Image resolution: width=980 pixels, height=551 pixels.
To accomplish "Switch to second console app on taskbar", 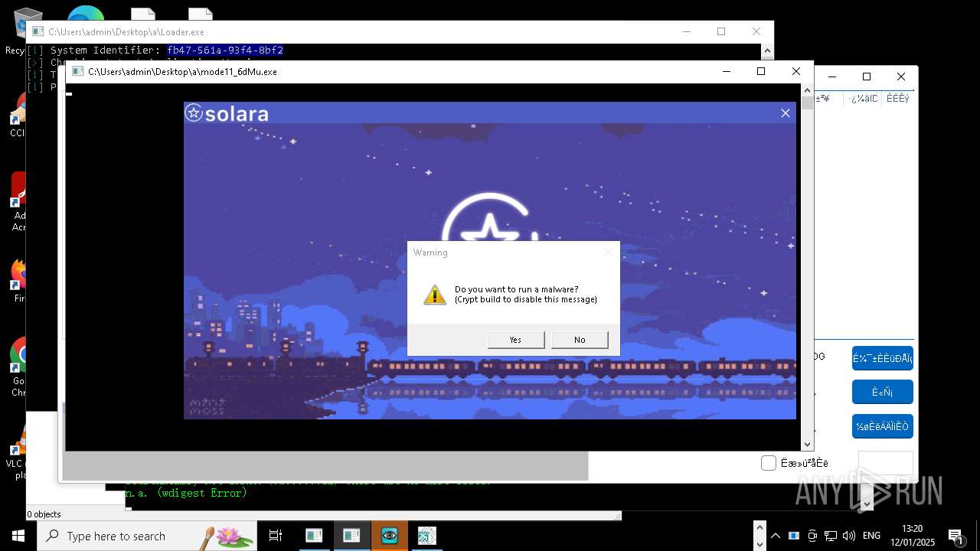I will pyautogui.click(x=351, y=536).
